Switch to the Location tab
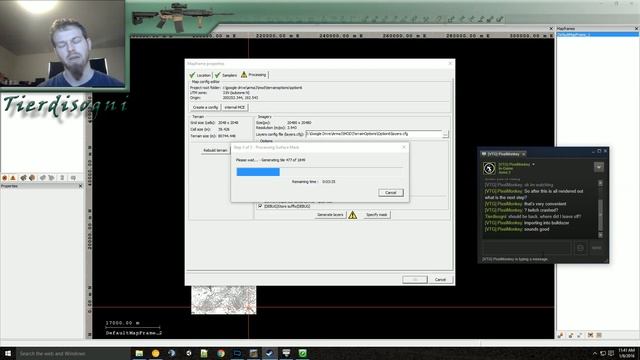 pyautogui.click(x=200, y=75)
